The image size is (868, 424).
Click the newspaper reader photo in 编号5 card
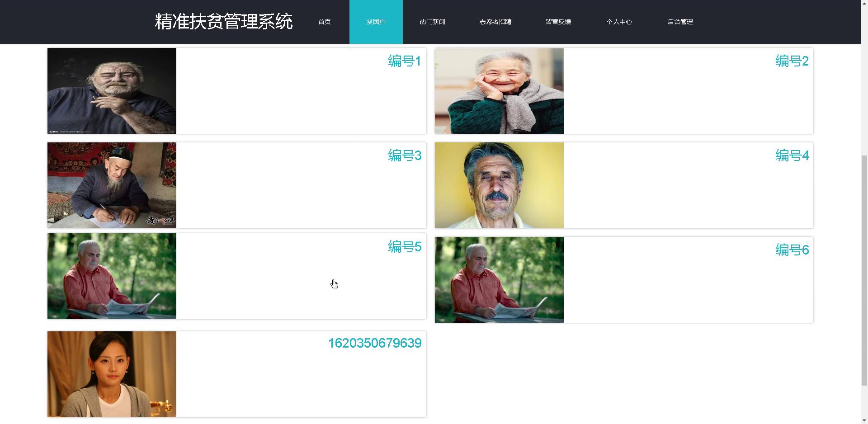click(x=112, y=276)
